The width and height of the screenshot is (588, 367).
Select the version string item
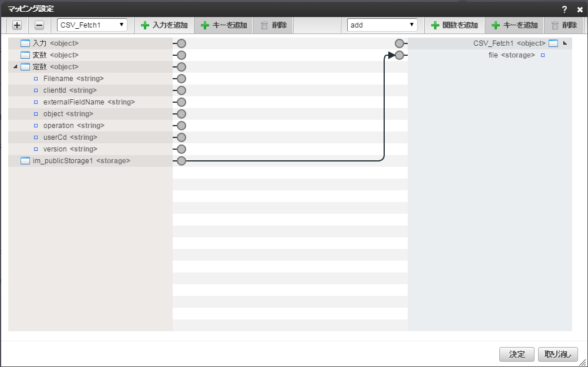(90, 149)
